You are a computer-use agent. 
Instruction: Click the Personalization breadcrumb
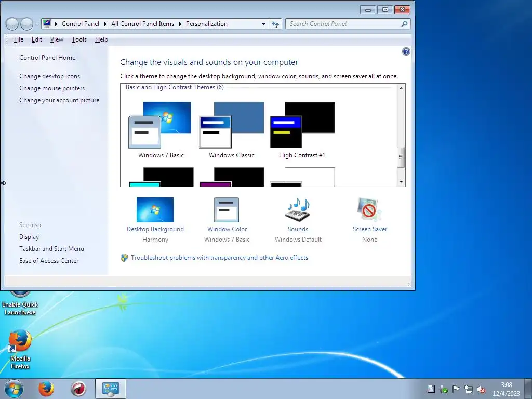pyautogui.click(x=207, y=24)
